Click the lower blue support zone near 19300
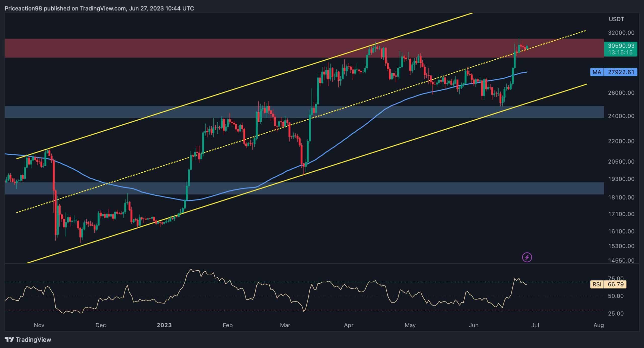The height and width of the screenshot is (348, 644). [x=304, y=188]
